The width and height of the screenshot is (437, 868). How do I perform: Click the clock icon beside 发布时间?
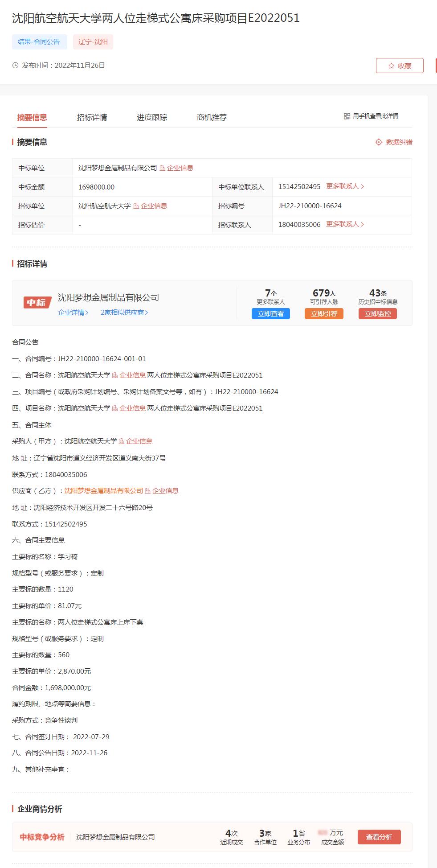click(16, 66)
